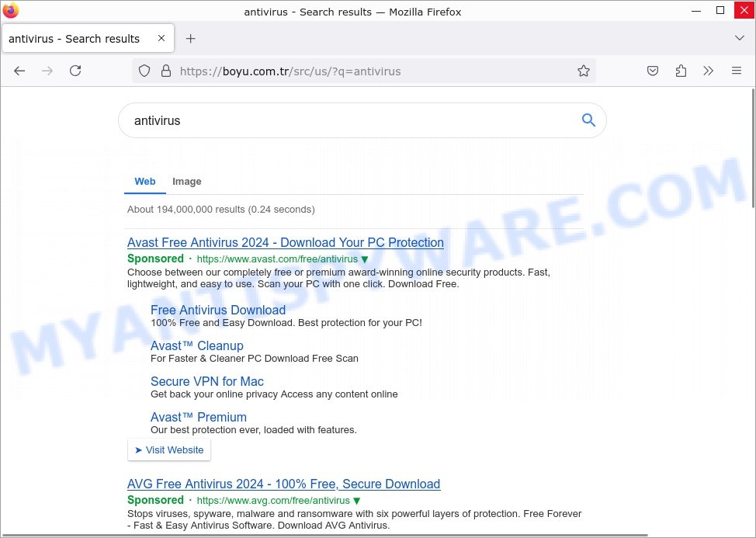List all tabs dropdown chevron
This screenshot has height=538, width=756.
[739, 38]
